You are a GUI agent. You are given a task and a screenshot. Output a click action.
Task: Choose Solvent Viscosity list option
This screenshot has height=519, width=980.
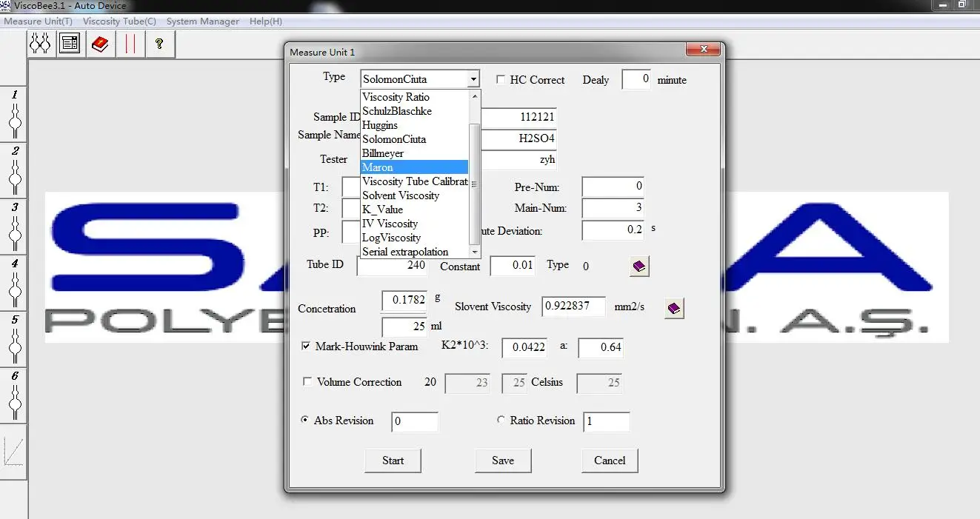coord(415,195)
